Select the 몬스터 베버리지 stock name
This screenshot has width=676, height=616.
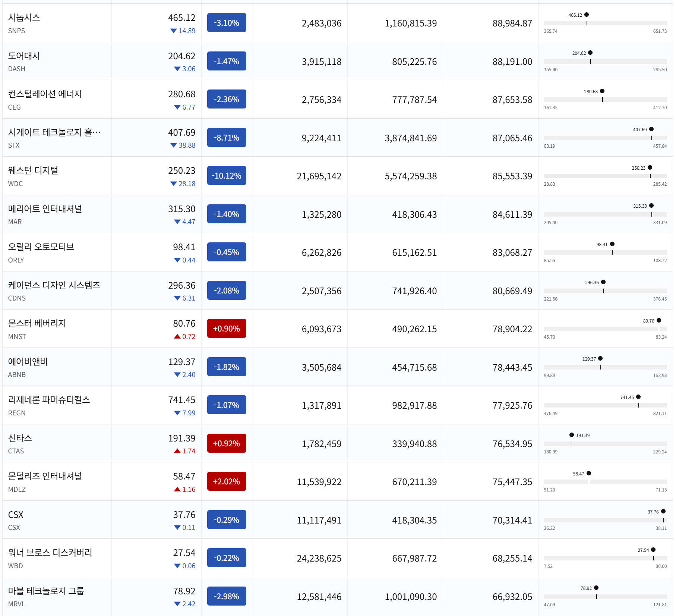pos(37,324)
